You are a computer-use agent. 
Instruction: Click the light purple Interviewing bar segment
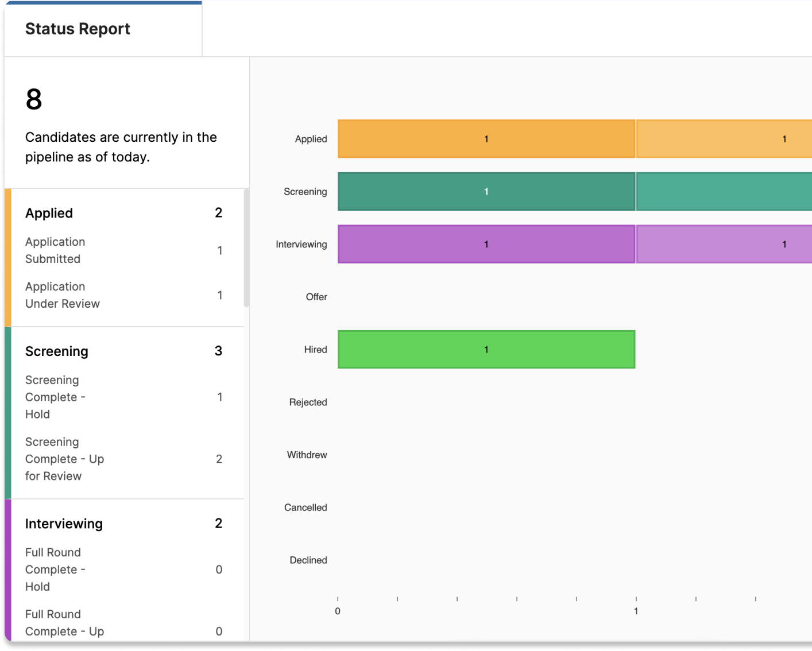pyautogui.click(x=724, y=245)
